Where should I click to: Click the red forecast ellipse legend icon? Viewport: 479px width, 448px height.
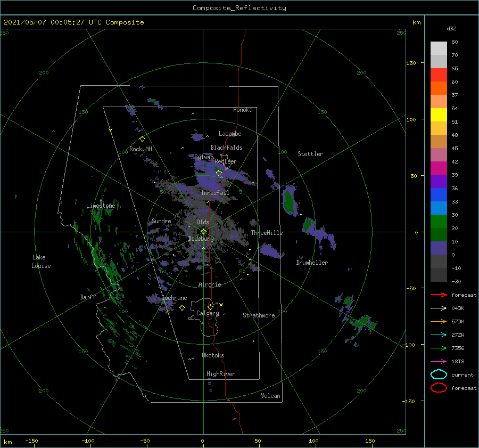pos(439,388)
